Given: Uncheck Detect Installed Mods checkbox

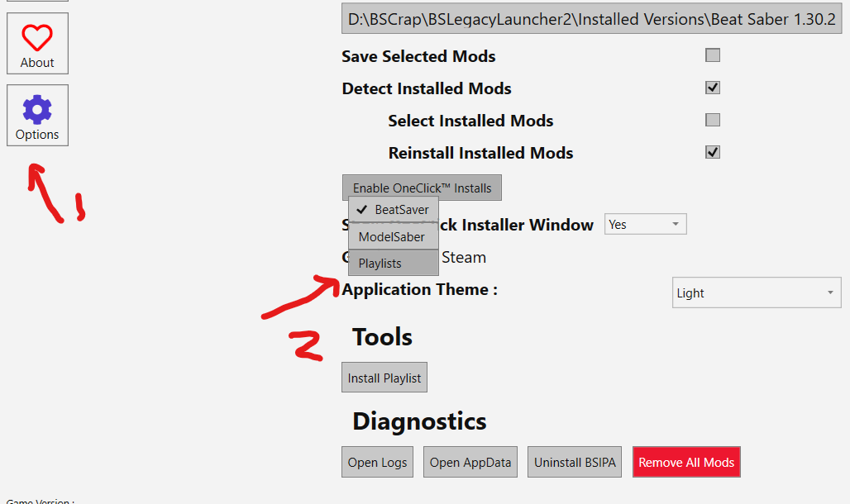Looking at the screenshot, I should pyautogui.click(x=712, y=88).
